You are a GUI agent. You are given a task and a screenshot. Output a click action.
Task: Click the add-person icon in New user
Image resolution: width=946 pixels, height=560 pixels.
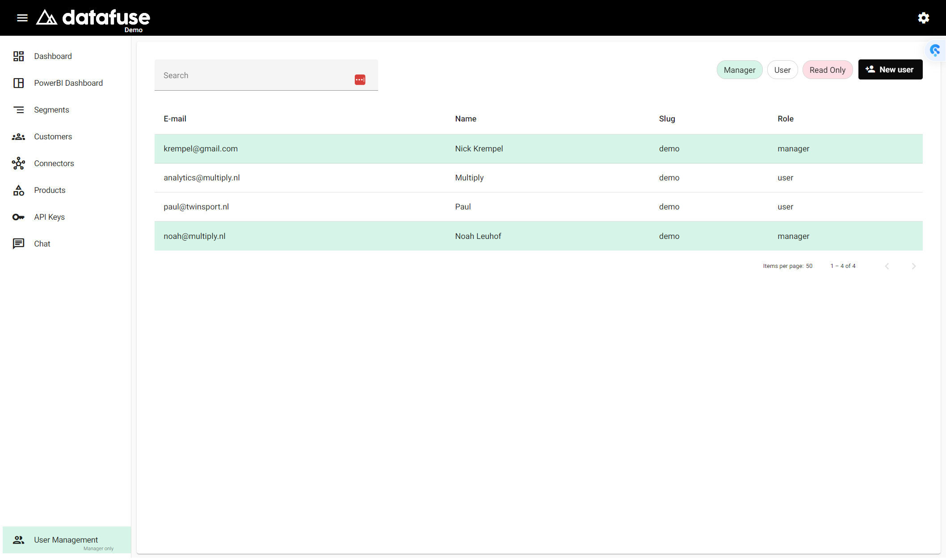870,69
